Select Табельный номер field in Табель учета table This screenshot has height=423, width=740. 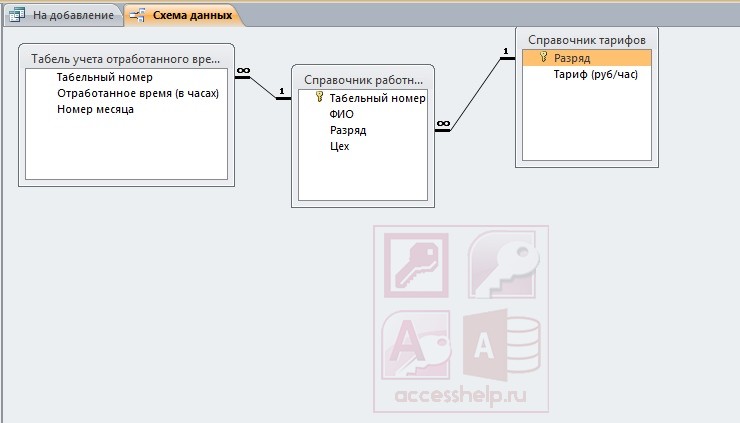tap(105, 77)
